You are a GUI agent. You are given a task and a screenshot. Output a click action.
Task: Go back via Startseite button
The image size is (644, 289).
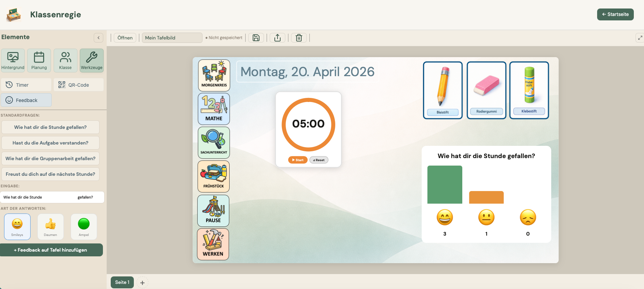point(615,14)
